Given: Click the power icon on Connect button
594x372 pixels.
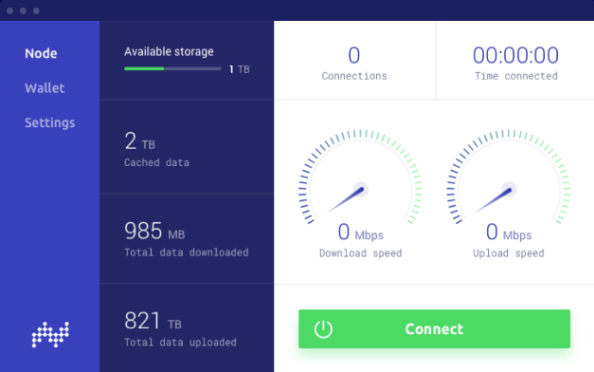Looking at the screenshot, I should [x=323, y=329].
